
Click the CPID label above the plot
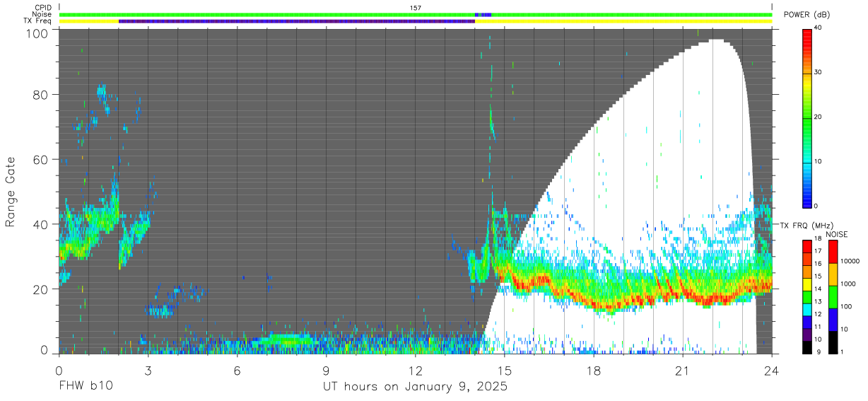coord(42,8)
